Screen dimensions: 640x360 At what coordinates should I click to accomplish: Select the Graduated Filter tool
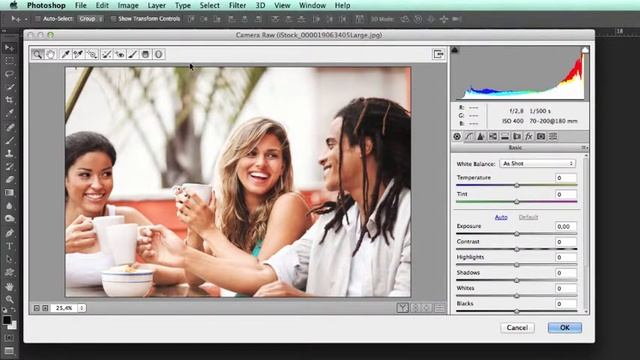(x=146, y=54)
